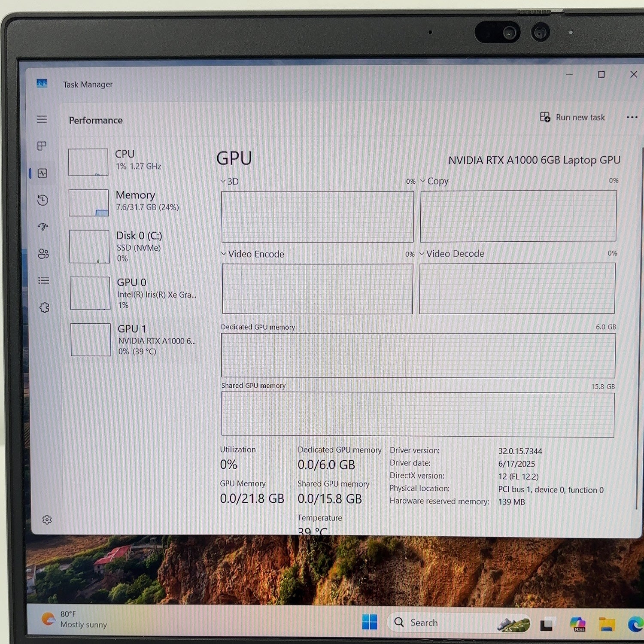The height and width of the screenshot is (644, 644).
Task: Open Task Manager settings gear icon
Action: click(47, 520)
